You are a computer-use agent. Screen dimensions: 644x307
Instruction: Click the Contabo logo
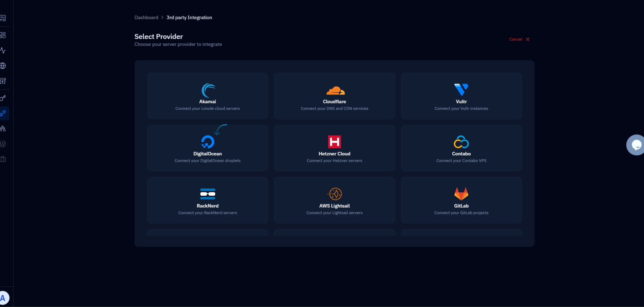coord(461,142)
